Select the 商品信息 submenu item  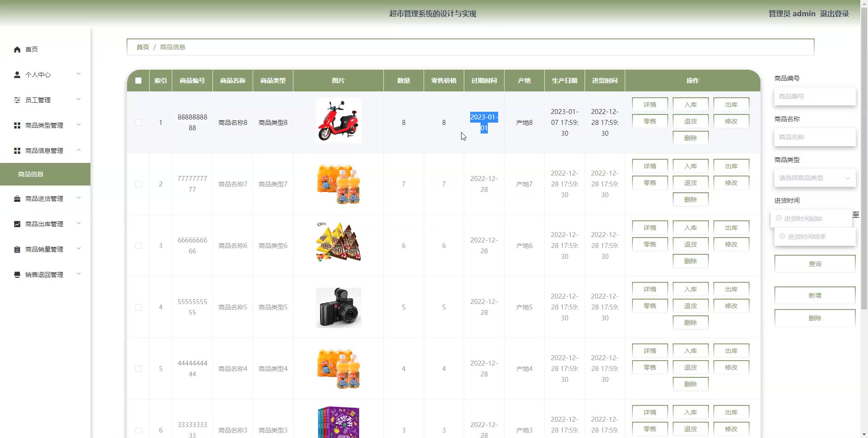point(45,174)
